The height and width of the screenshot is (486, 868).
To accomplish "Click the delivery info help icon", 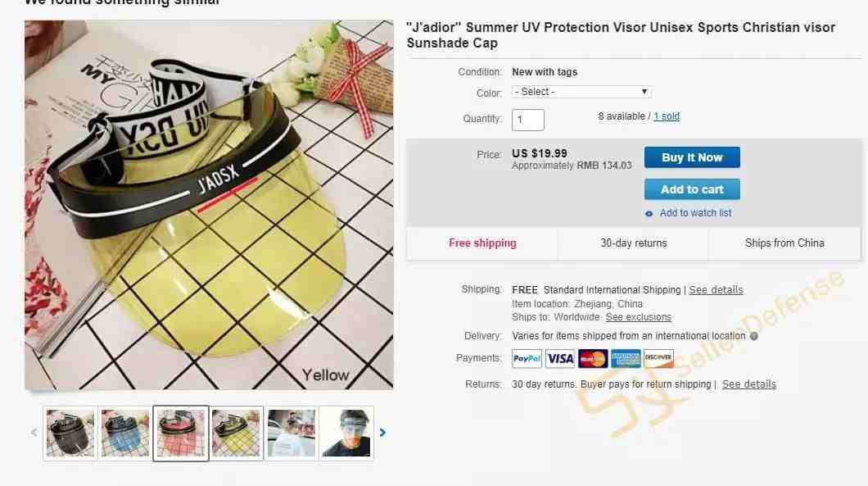I will [753, 336].
